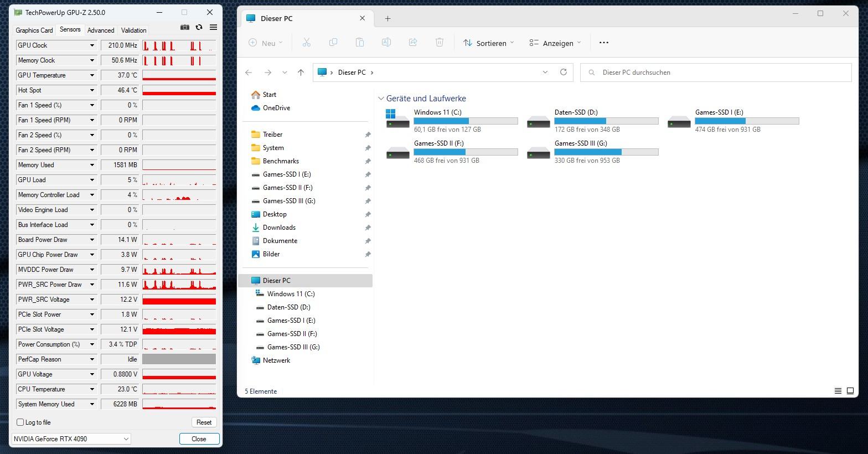Click the Dieser PC durchsuchen search field
Screen dimensions: 868x454
716,72
